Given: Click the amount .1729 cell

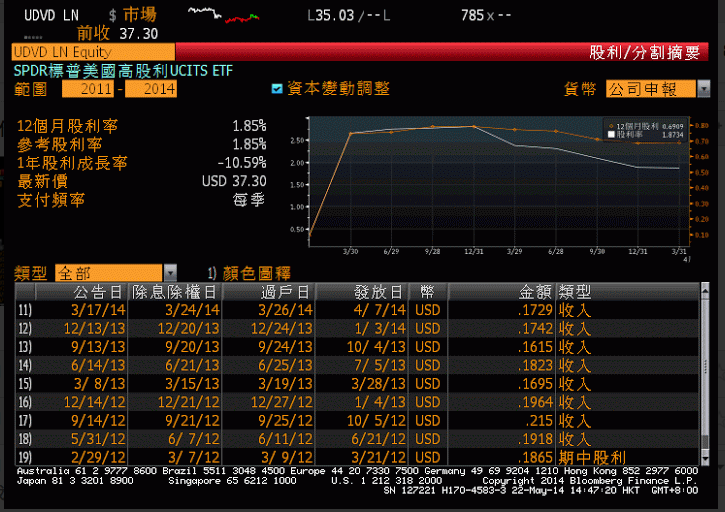Looking at the screenshot, I should [x=535, y=310].
